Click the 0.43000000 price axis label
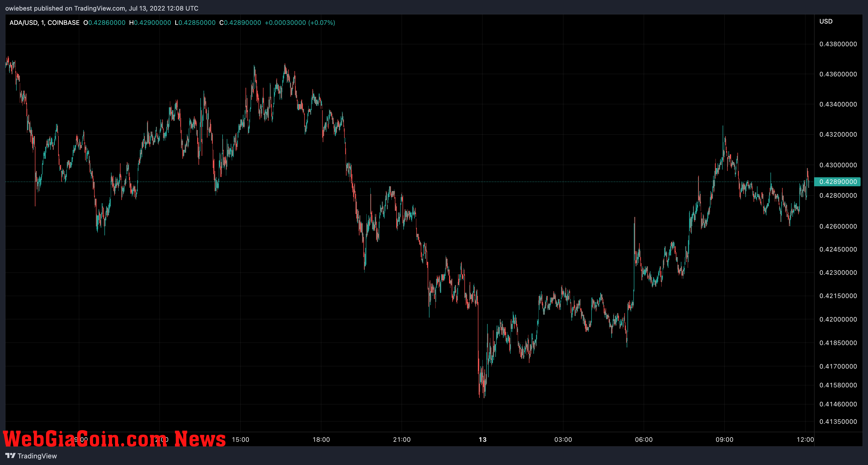 coord(838,165)
